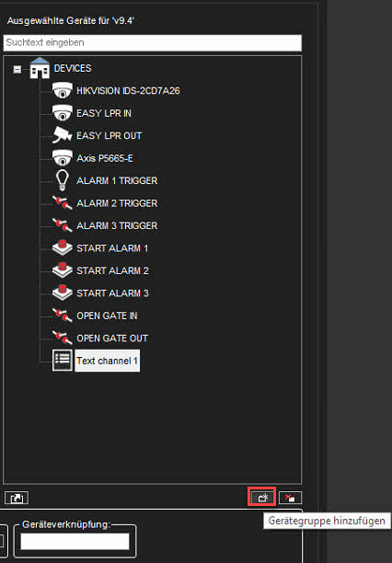392x563 pixels.
Task: Click the DEVICES house icon
Action: point(40,68)
